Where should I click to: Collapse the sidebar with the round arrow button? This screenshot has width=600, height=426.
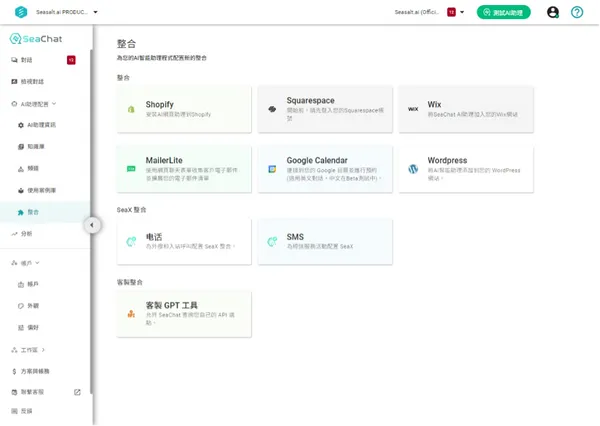(92, 225)
